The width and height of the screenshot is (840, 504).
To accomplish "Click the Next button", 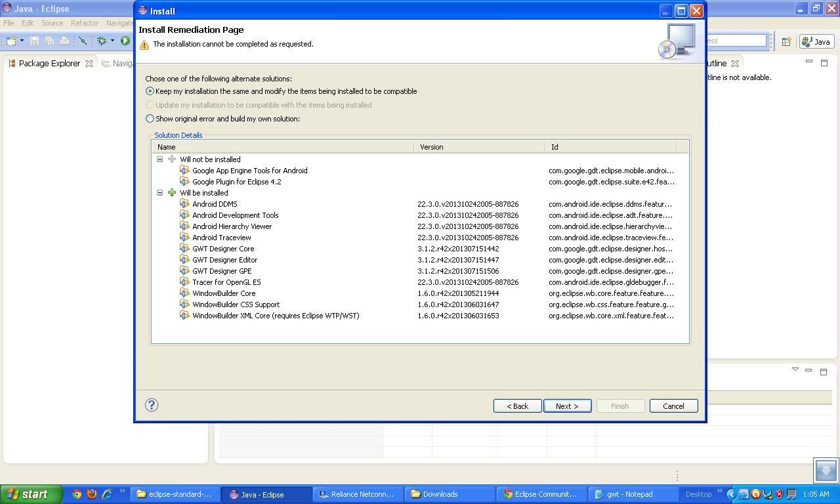I will pos(568,406).
